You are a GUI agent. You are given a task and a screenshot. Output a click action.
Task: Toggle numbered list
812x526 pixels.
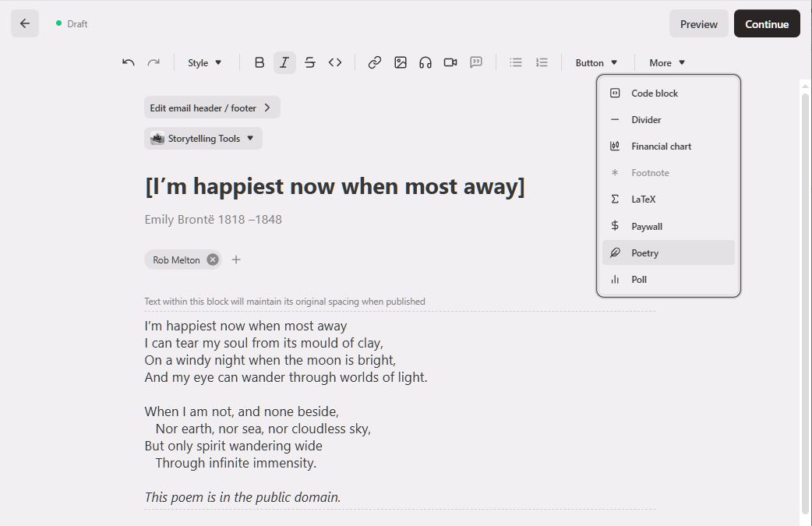542,62
